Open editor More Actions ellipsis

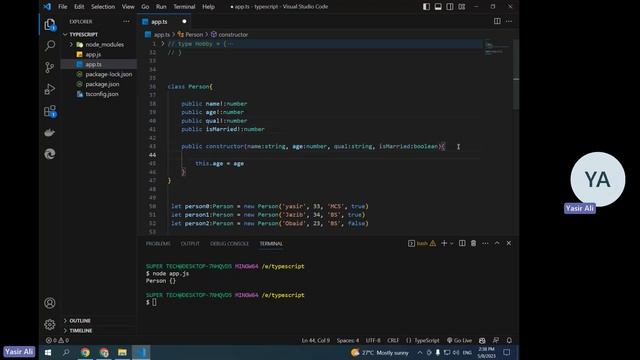(x=509, y=21)
